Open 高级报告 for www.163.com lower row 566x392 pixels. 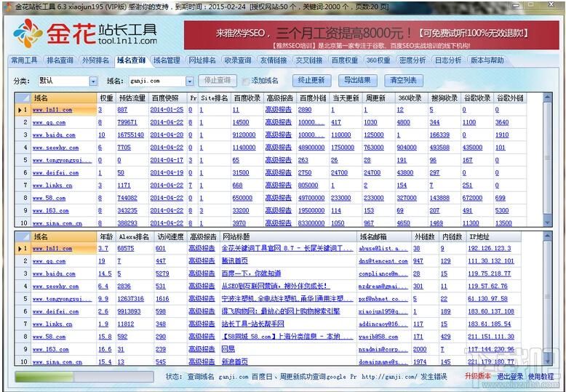(202, 349)
